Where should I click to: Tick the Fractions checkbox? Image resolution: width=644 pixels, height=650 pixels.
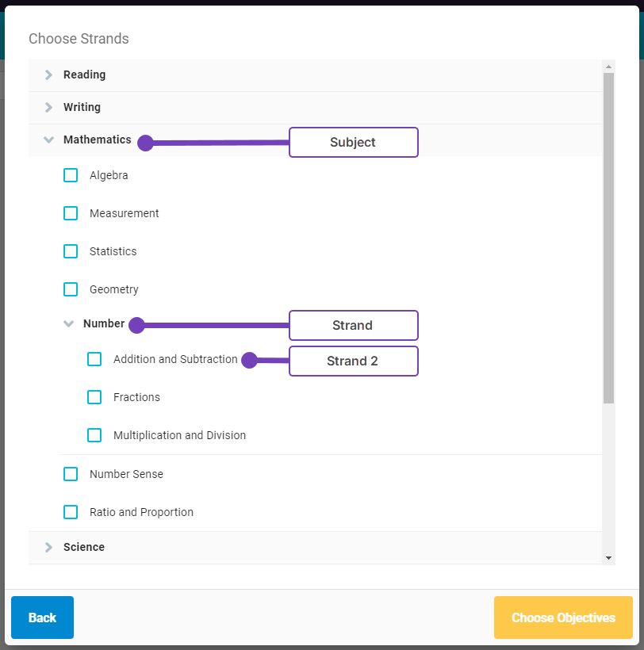94,397
